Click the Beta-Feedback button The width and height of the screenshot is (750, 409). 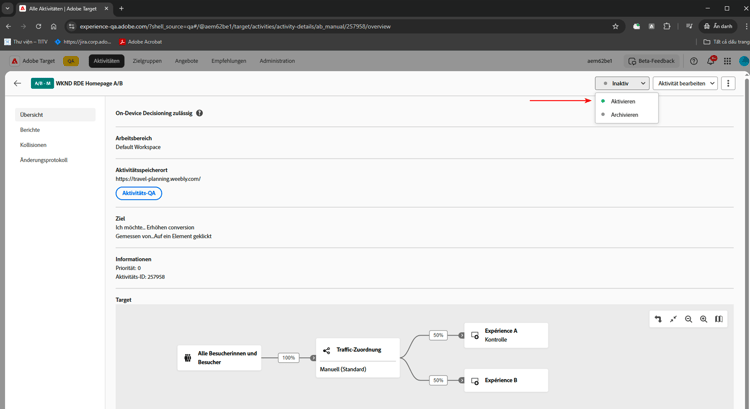tap(651, 61)
